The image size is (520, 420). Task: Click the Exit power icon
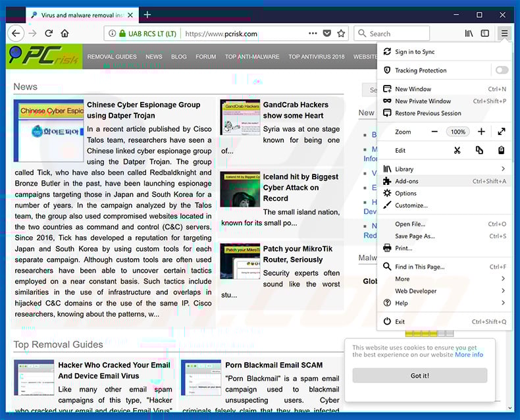pyautogui.click(x=387, y=321)
